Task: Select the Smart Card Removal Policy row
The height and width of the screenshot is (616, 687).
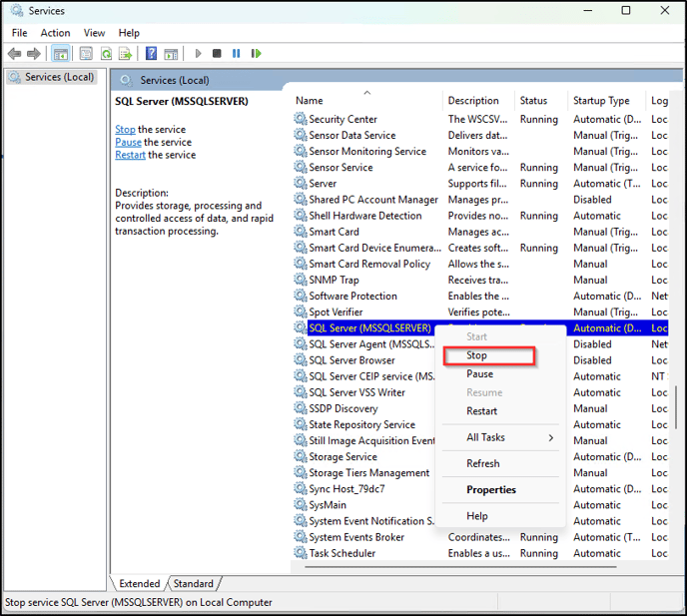Action: click(479, 264)
